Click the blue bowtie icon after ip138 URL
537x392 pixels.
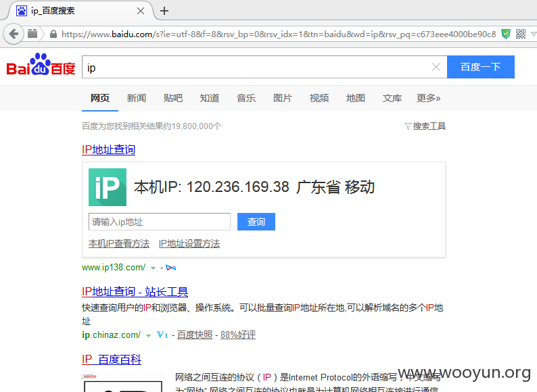point(171,268)
